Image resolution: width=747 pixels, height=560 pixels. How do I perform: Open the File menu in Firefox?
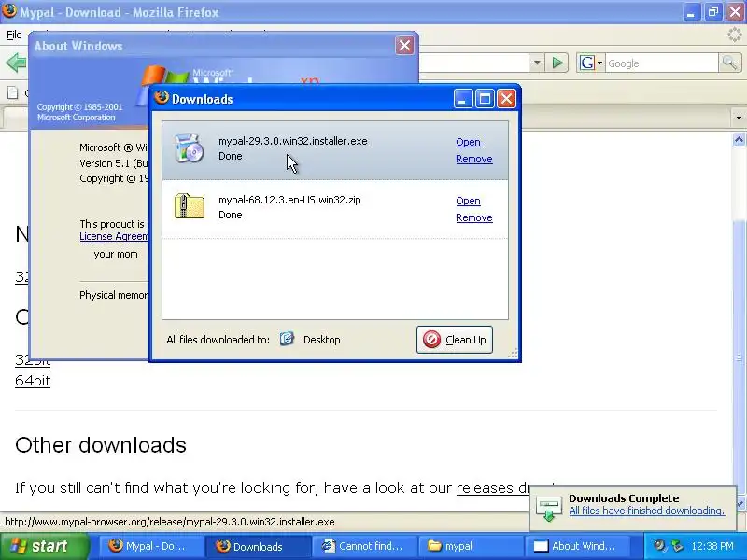pos(14,35)
